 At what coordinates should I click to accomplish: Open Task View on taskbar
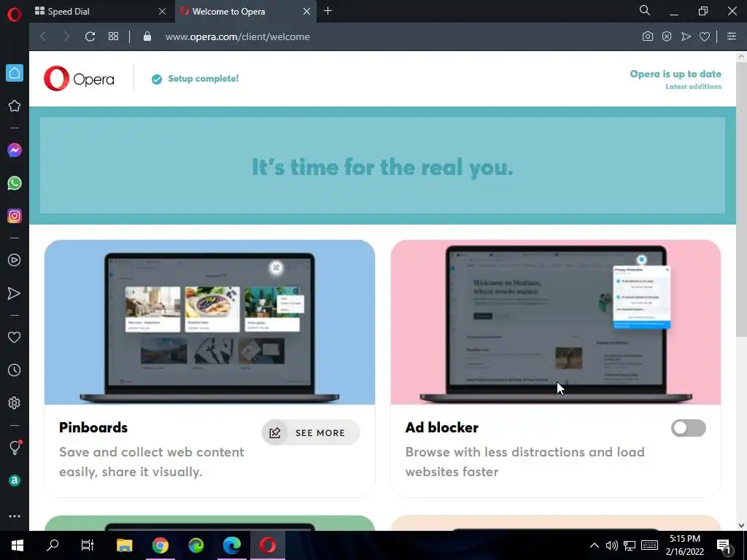pos(88,545)
